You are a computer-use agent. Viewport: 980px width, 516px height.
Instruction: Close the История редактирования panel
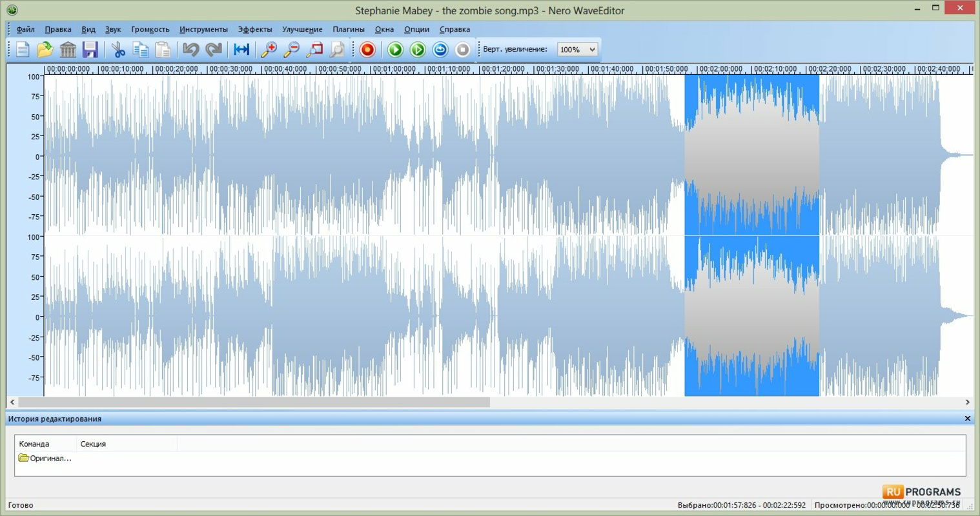(967, 418)
